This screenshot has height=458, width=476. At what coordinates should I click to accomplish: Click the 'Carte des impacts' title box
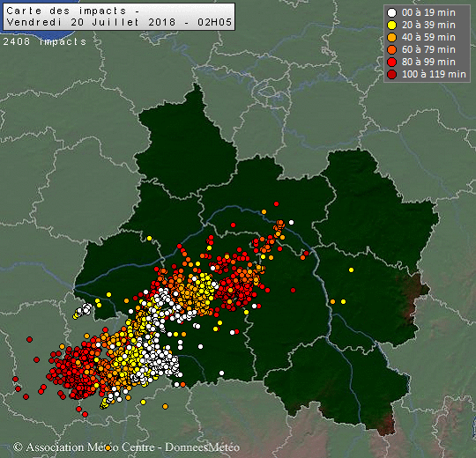[119, 17]
